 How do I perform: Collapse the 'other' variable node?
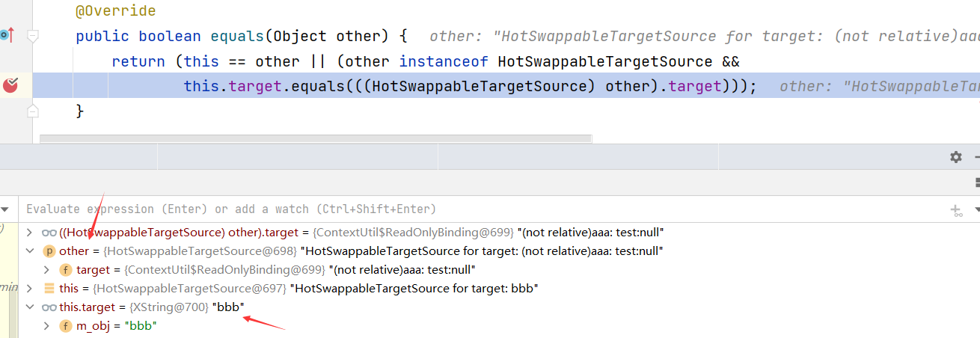(x=30, y=251)
